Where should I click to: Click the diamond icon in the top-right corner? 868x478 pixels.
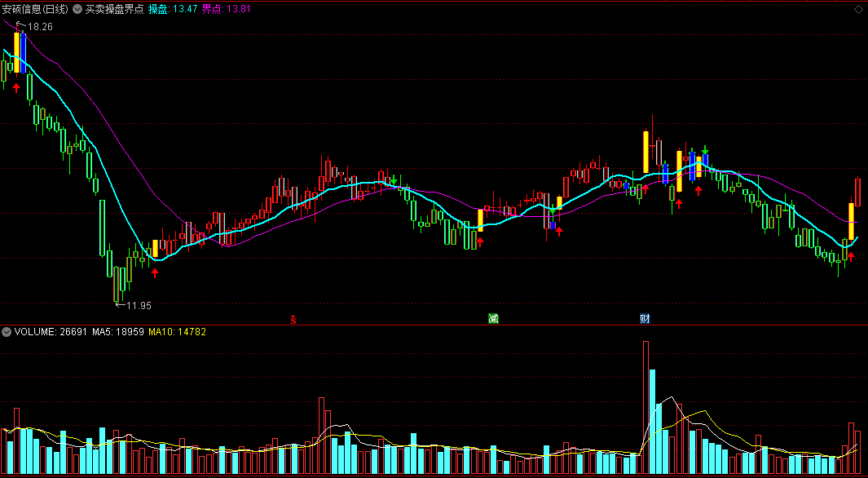[858, 9]
